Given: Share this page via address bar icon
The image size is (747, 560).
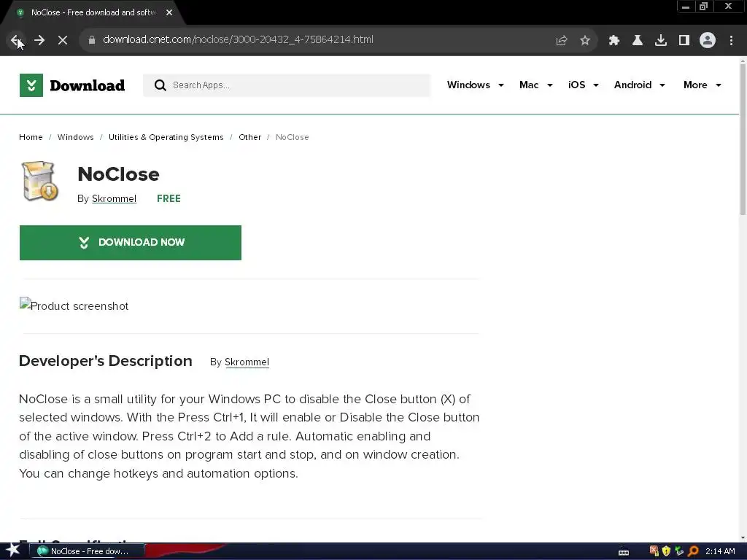Looking at the screenshot, I should click(x=562, y=41).
